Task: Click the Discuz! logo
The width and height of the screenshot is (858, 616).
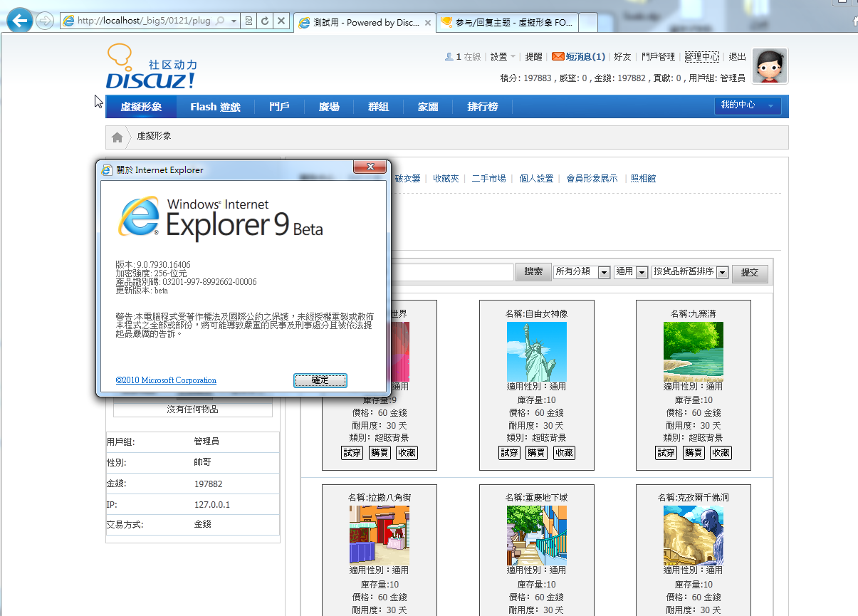Action: [152, 67]
